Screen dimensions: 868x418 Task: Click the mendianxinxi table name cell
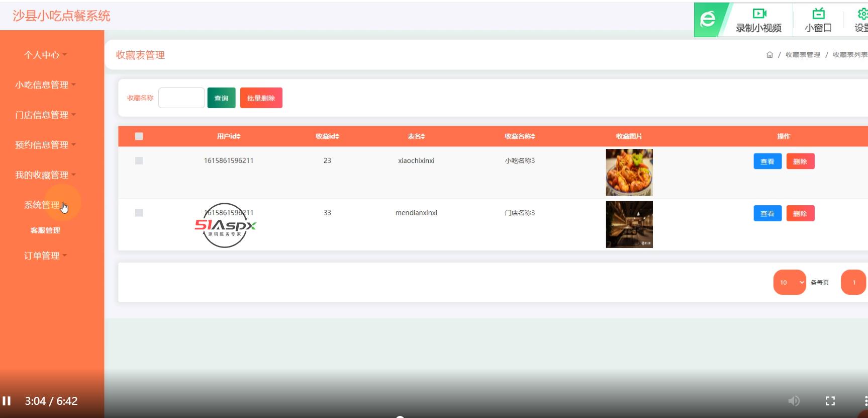tap(416, 213)
